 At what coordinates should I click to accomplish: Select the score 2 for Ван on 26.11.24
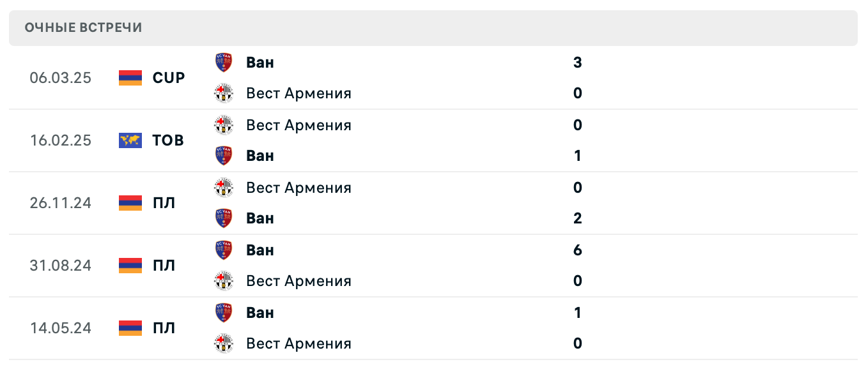click(577, 218)
